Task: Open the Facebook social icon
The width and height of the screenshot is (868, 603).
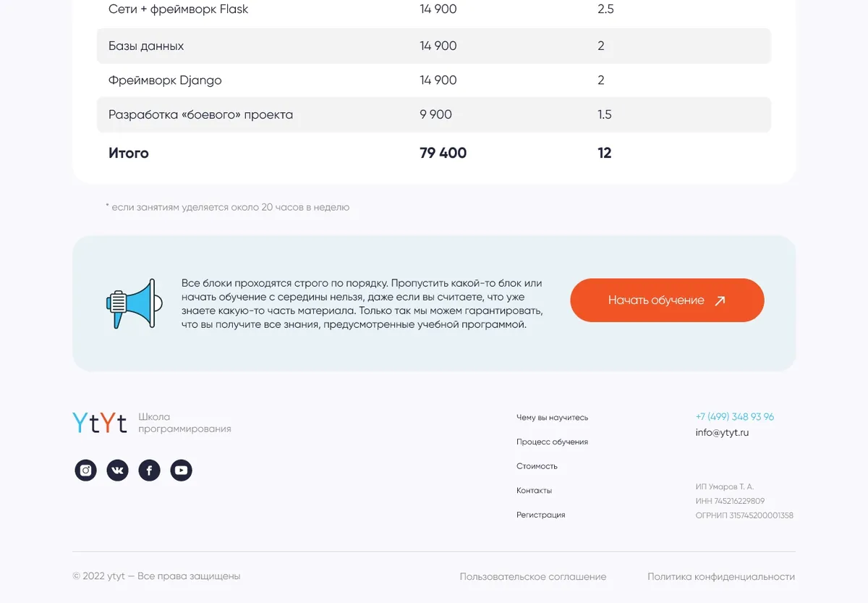Action: click(x=149, y=471)
